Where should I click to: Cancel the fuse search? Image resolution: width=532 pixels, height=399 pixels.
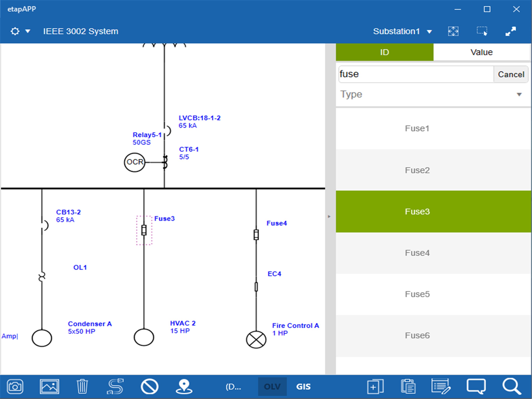pyautogui.click(x=511, y=74)
